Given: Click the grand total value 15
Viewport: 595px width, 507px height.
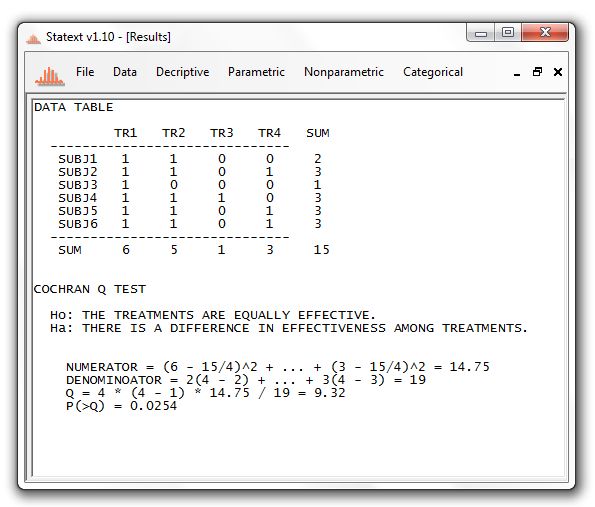Looking at the screenshot, I should click(321, 250).
